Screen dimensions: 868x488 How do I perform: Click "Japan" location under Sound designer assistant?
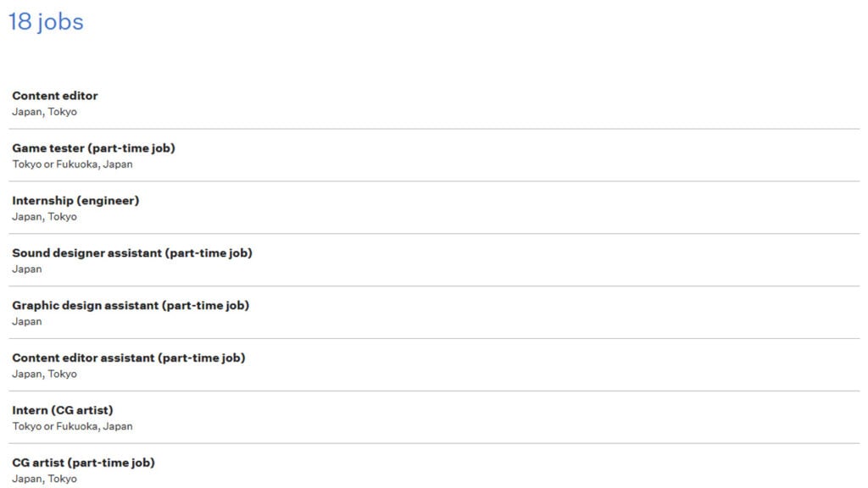(x=27, y=269)
